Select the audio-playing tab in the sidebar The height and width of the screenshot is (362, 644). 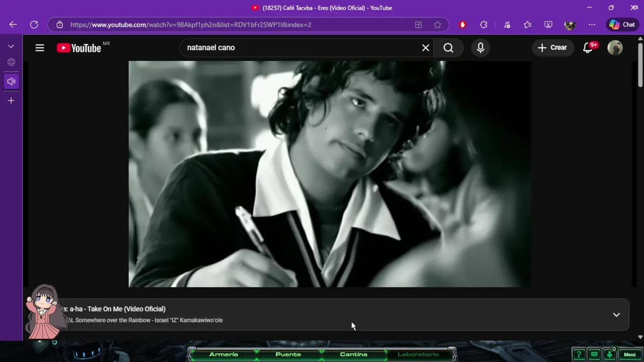11,81
